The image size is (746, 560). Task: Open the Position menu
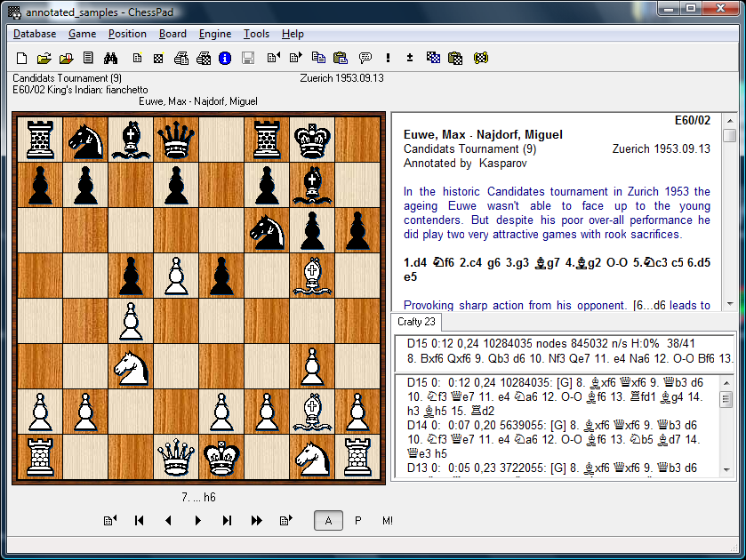click(127, 34)
